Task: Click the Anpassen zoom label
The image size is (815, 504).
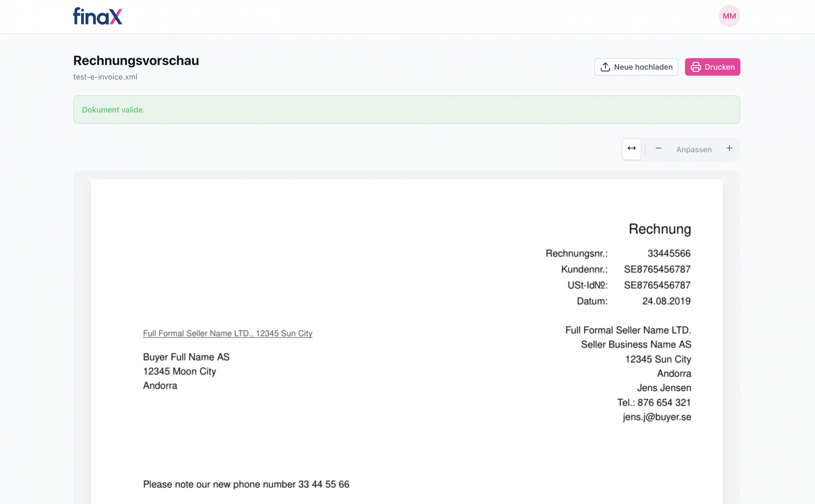Action: [x=694, y=150]
